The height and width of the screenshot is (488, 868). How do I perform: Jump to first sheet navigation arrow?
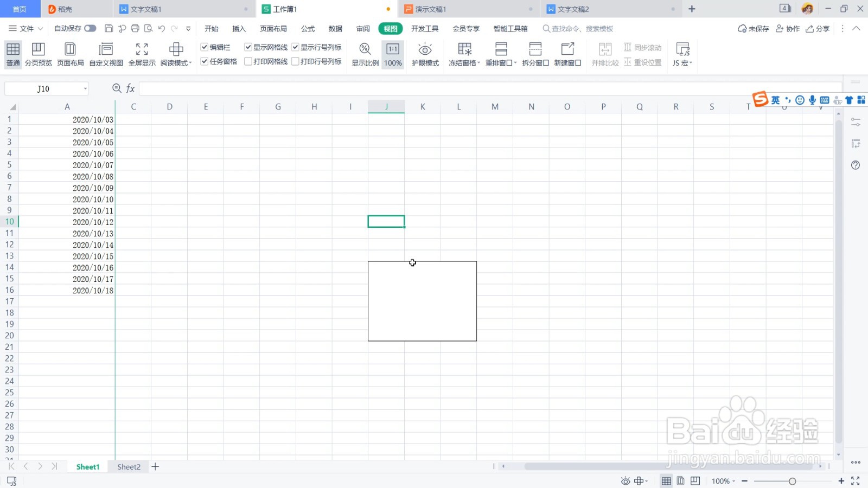pyautogui.click(x=11, y=466)
